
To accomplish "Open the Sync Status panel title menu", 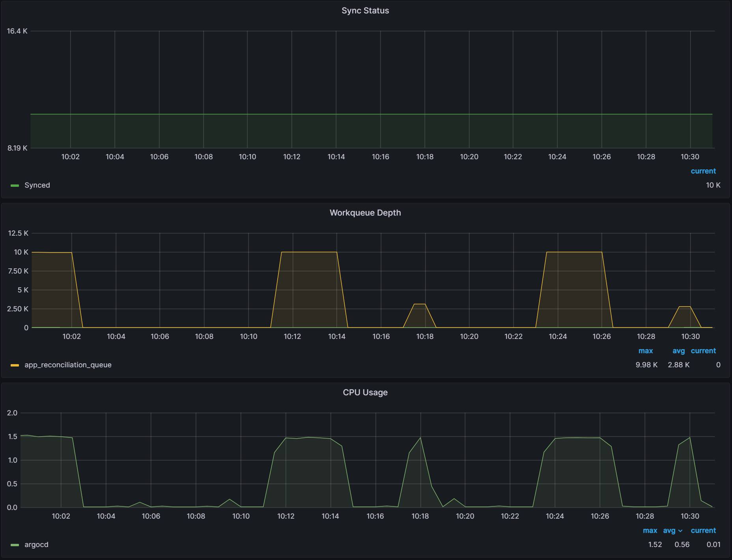I will [365, 11].
